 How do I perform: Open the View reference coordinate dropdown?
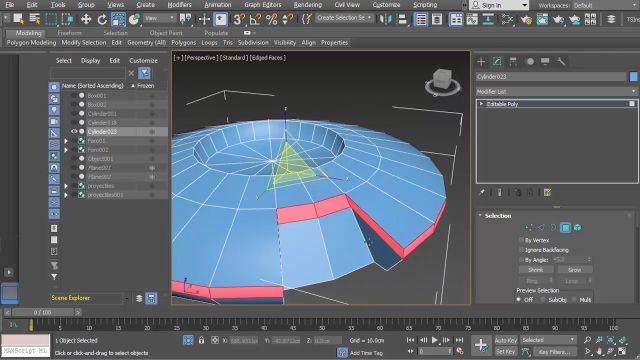(x=160, y=18)
